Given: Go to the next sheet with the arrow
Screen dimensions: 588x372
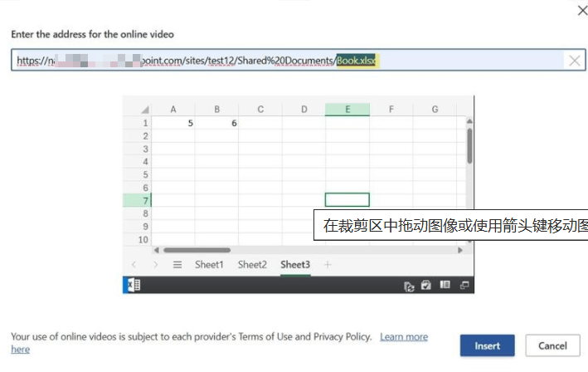Looking at the screenshot, I should (x=155, y=265).
